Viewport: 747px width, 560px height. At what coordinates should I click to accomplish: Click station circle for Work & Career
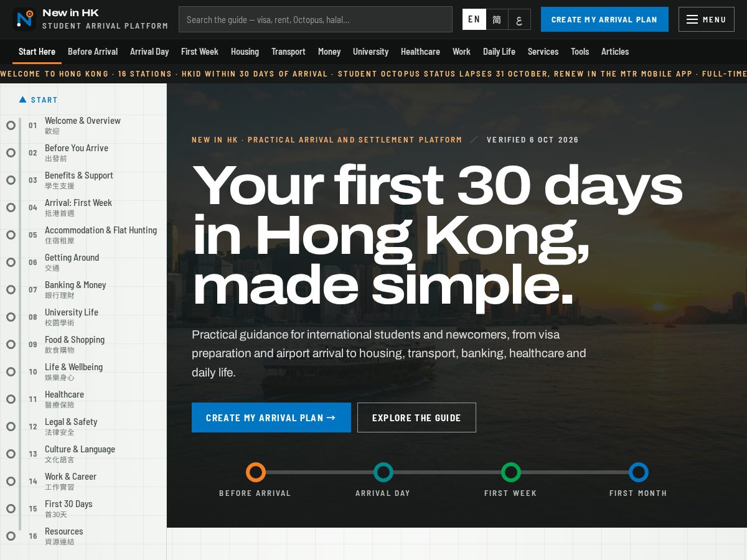tap(11, 481)
